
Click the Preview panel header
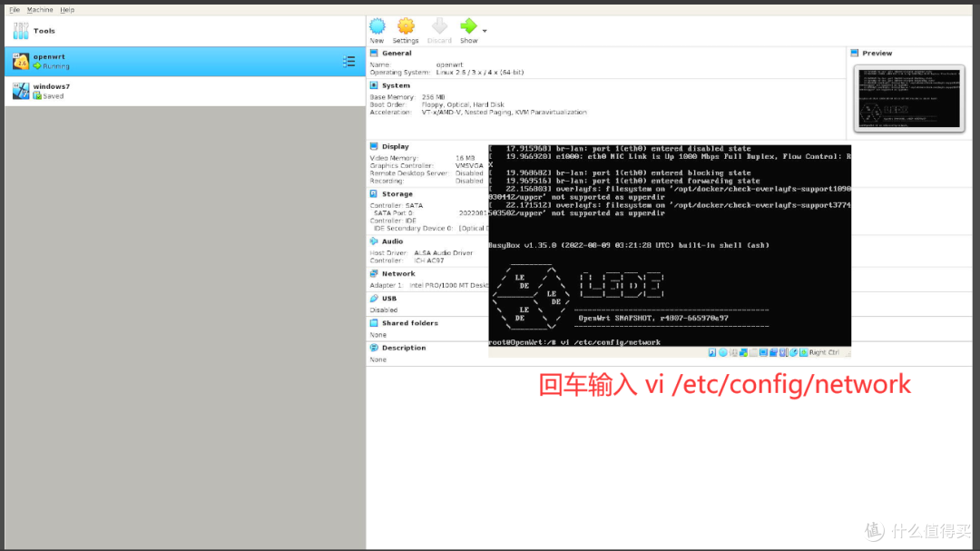pyautogui.click(x=877, y=54)
